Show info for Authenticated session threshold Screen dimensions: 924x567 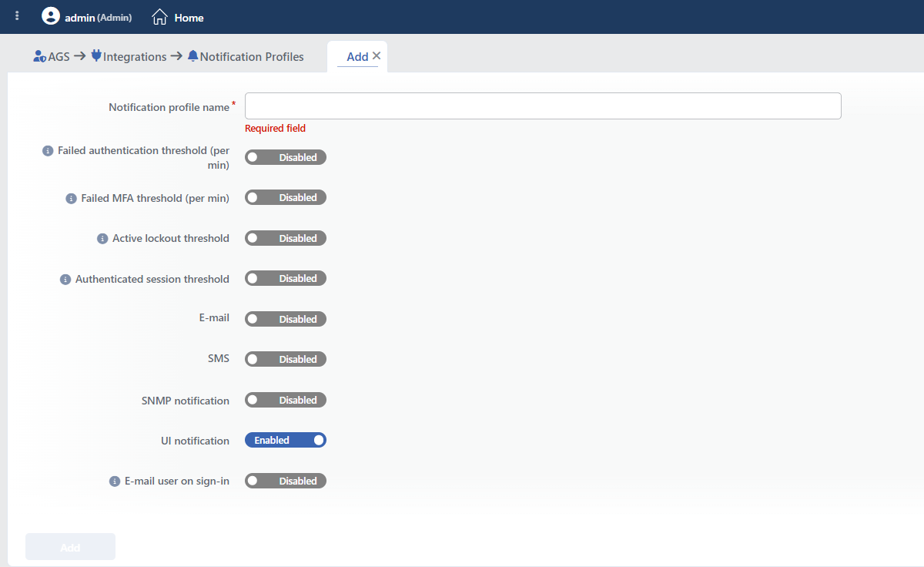coord(65,280)
